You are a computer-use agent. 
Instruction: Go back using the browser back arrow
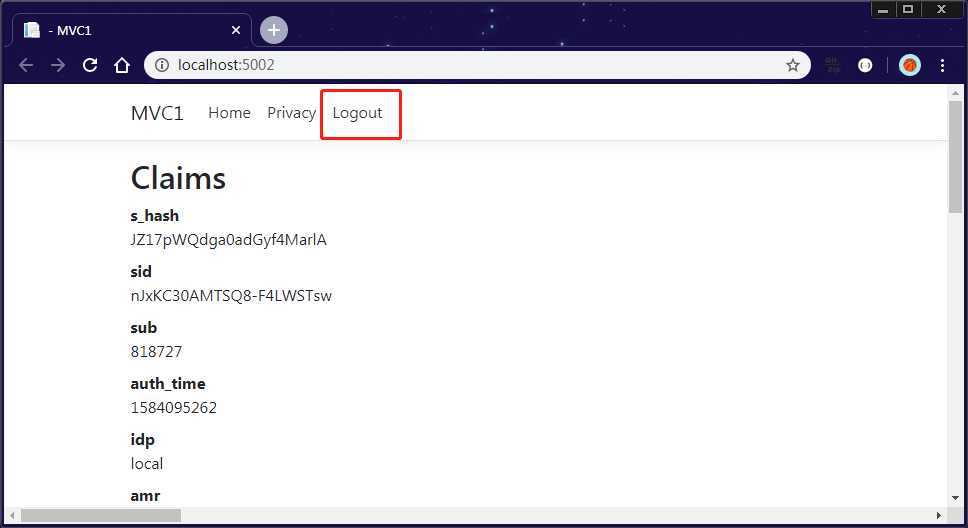(26, 65)
